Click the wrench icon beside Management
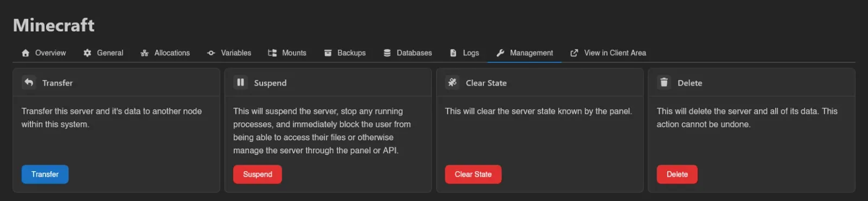 [x=500, y=53]
